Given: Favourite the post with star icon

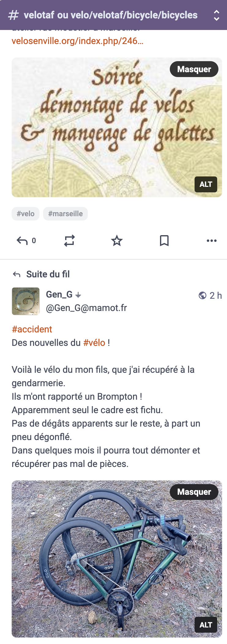Looking at the screenshot, I should point(117,241).
